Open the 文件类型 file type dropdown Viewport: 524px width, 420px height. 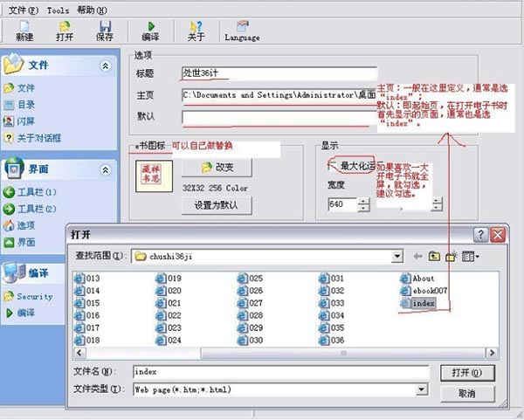tap(422, 389)
